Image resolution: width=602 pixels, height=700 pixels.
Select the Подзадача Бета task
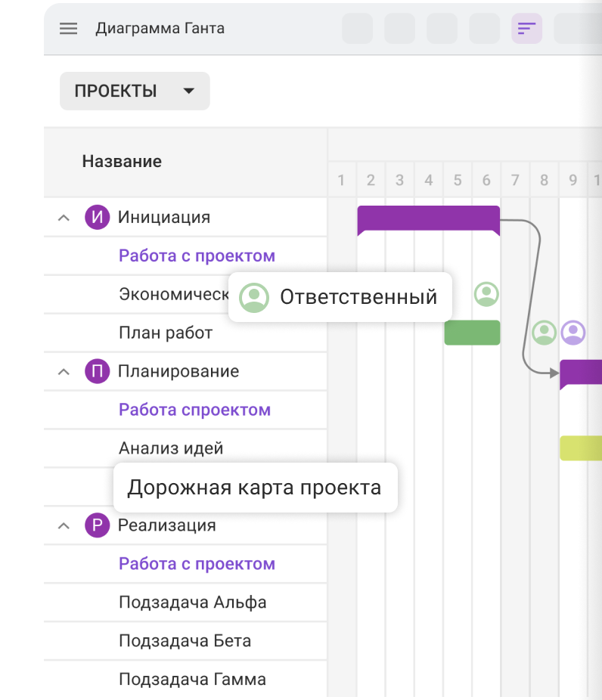click(185, 641)
